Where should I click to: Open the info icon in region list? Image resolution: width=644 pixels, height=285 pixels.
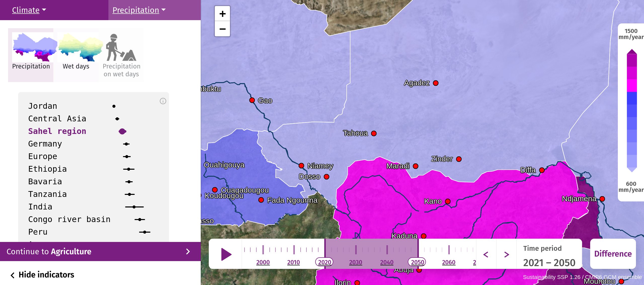coord(163,101)
